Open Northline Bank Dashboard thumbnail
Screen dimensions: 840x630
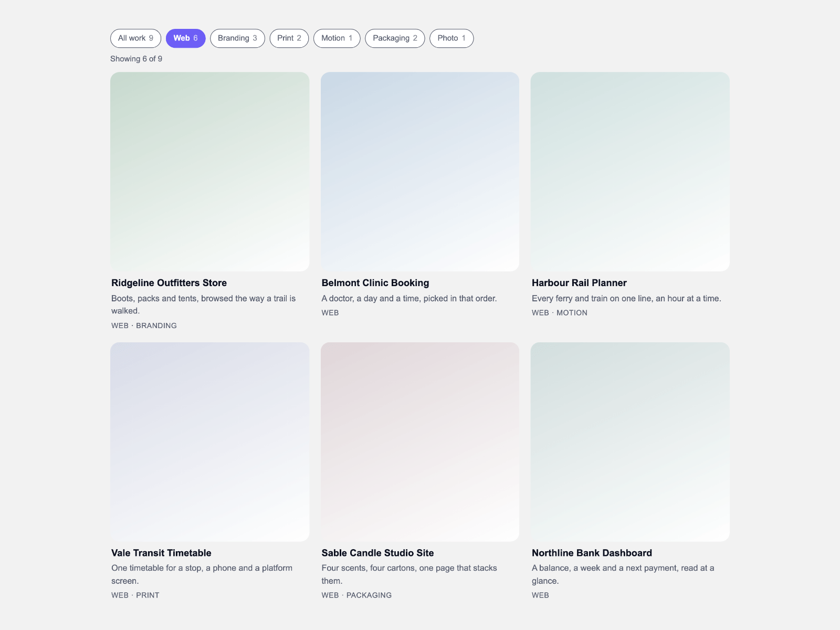tap(630, 442)
